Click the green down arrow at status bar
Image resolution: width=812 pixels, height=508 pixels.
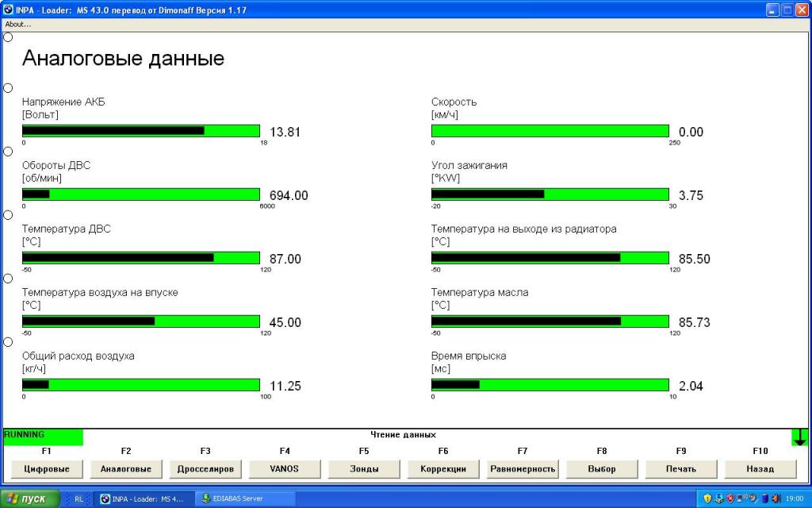[799, 437]
